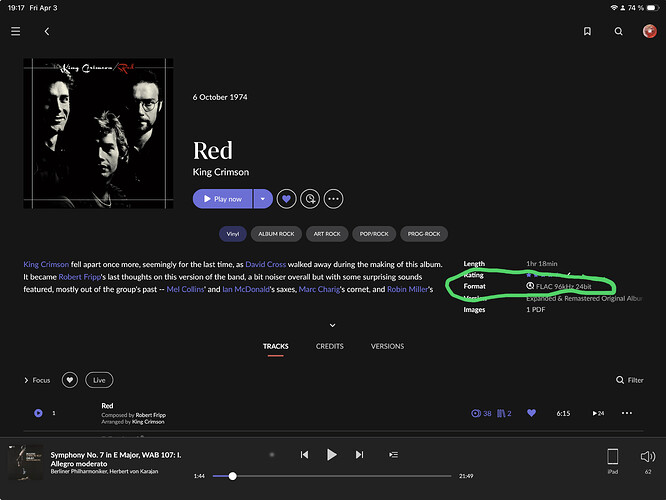666x500 pixels.
Task: Open Marc Charig artist link
Action: coord(319,289)
